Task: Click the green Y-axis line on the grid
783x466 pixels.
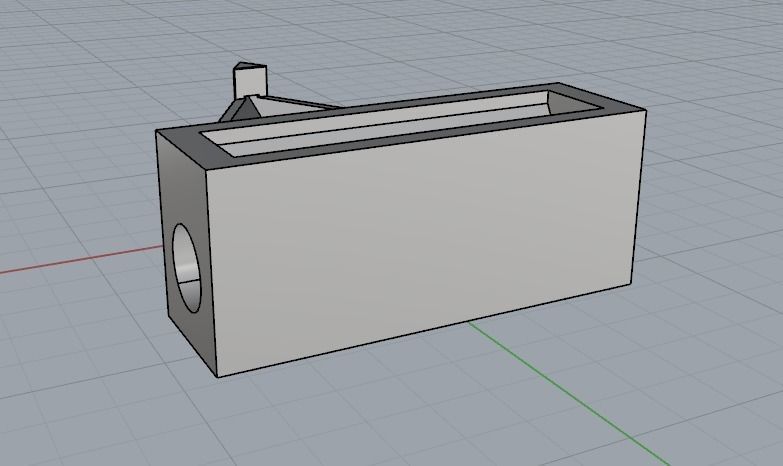Action: 567,392
